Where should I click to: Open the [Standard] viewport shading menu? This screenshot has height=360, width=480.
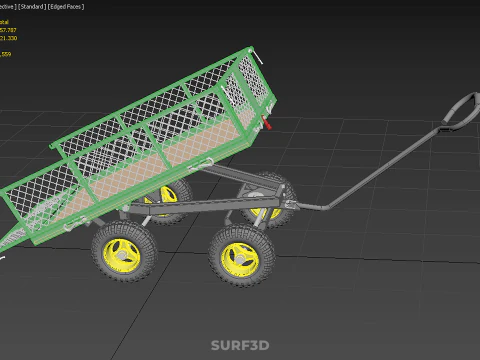pyautogui.click(x=32, y=7)
